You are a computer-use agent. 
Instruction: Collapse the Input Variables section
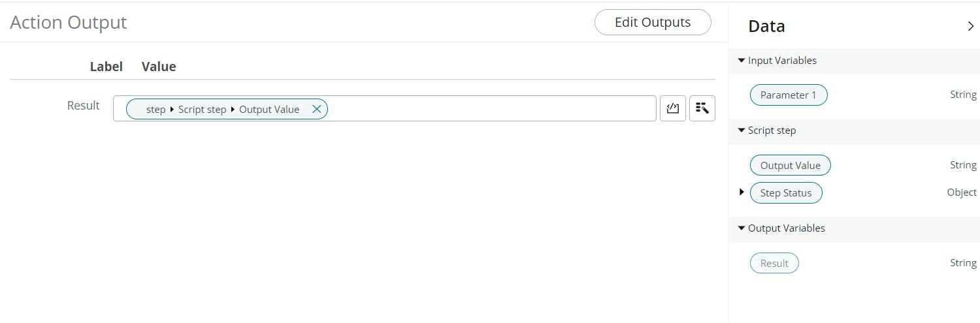coord(742,61)
